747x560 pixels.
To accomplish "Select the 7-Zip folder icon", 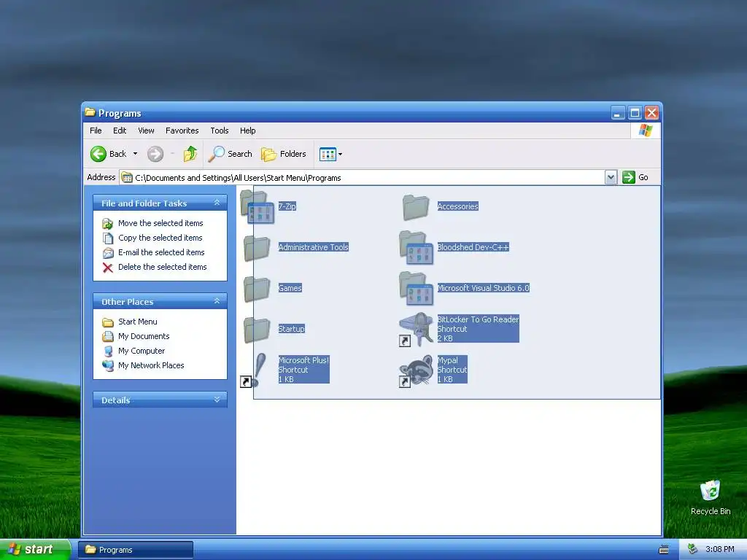I will [258, 206].
